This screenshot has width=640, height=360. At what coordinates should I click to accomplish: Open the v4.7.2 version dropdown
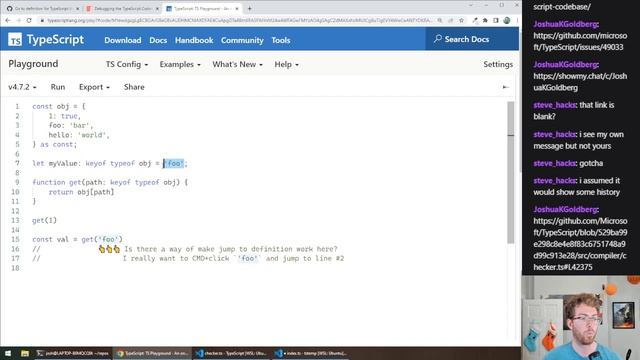22,87
